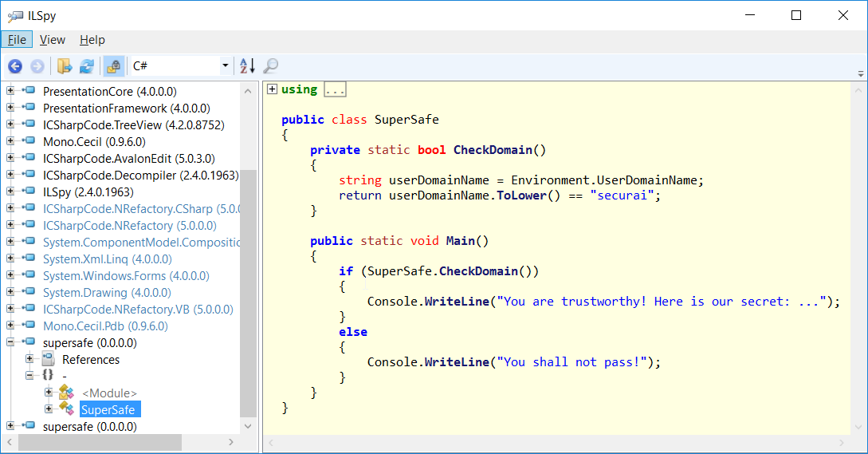This screenshot has width=868, height=454.
Task: Sort assembly list alphabetically A-Z
Action: pos(247,66)
